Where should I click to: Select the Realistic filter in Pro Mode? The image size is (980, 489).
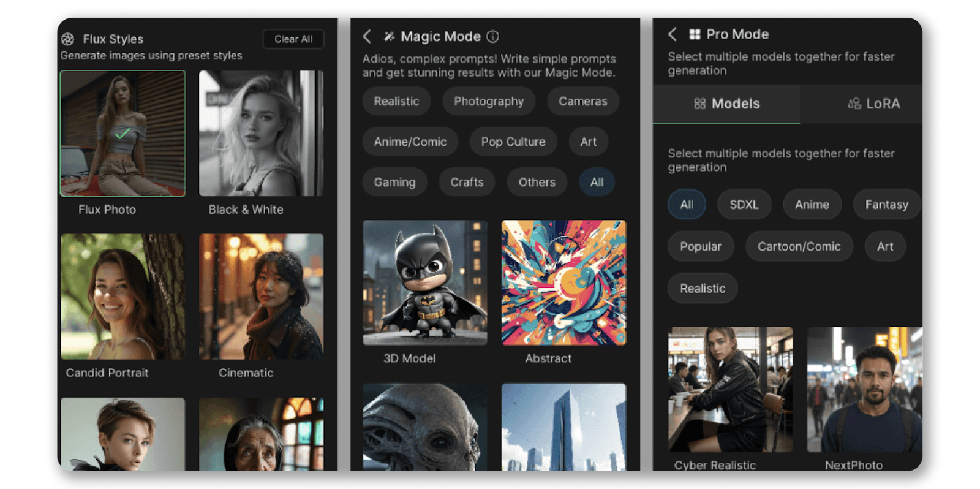tap(703, 288)
